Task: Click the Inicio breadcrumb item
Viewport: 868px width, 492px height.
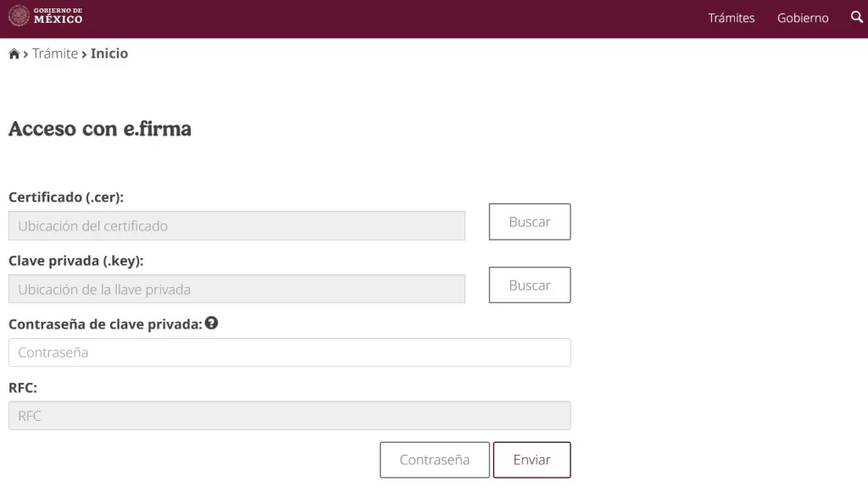Action: click(109, 53)
